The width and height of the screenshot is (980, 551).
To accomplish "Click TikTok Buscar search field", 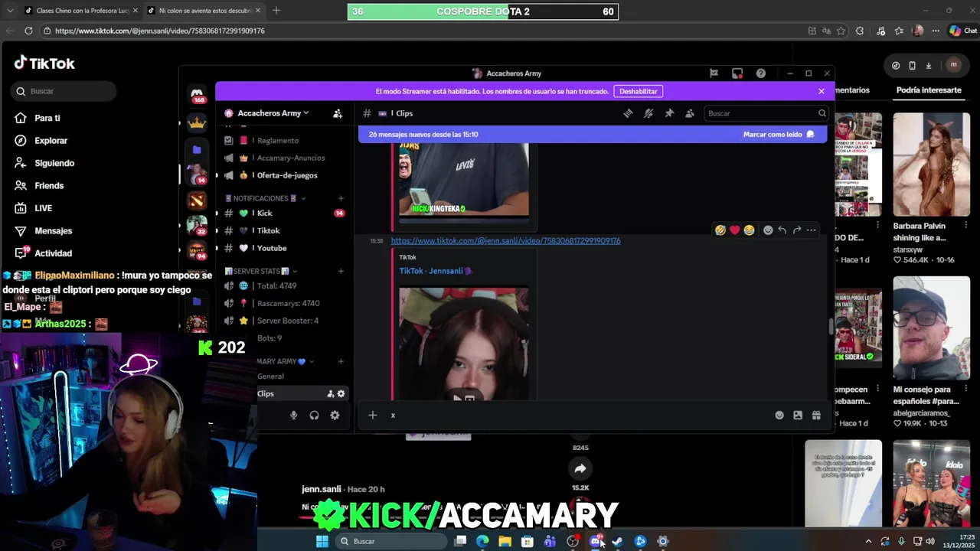I will tap(64, 91).
